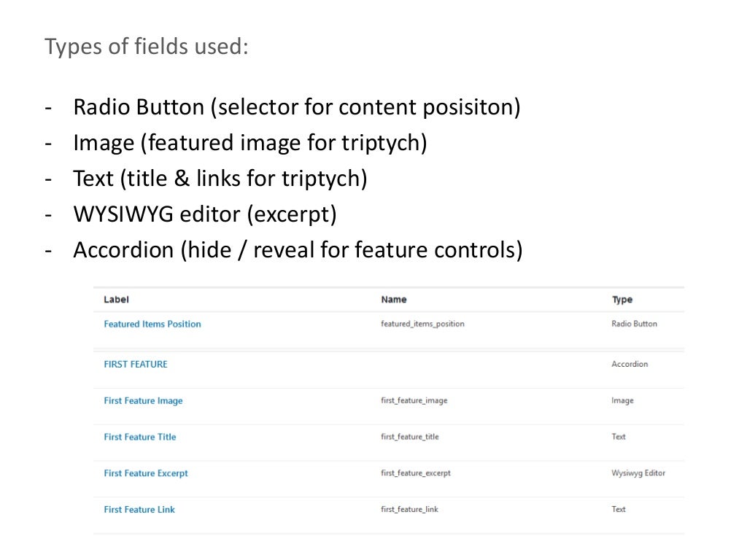This screenshot has height=560, width=747.
Task: Click the 'Types of fields used' heading
Action: pyautogui.click(x=147, y=47)
